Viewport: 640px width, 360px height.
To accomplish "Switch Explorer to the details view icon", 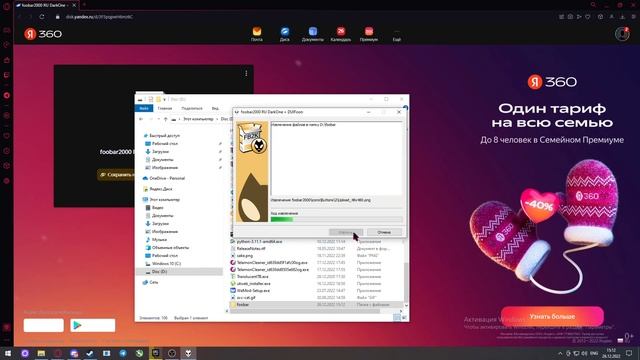I will click(396, 318).
